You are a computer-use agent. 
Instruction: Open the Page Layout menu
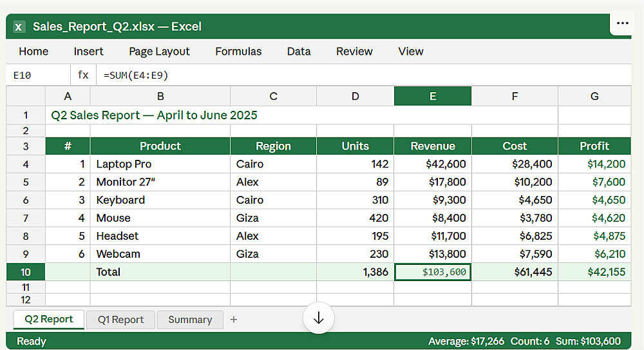[x=159, y=52]
